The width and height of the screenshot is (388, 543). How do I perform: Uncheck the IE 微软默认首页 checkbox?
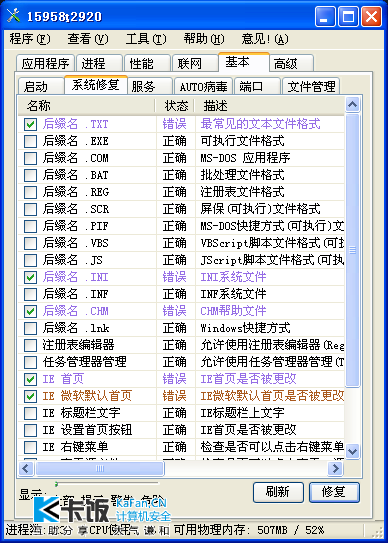(x=30, y=396)
